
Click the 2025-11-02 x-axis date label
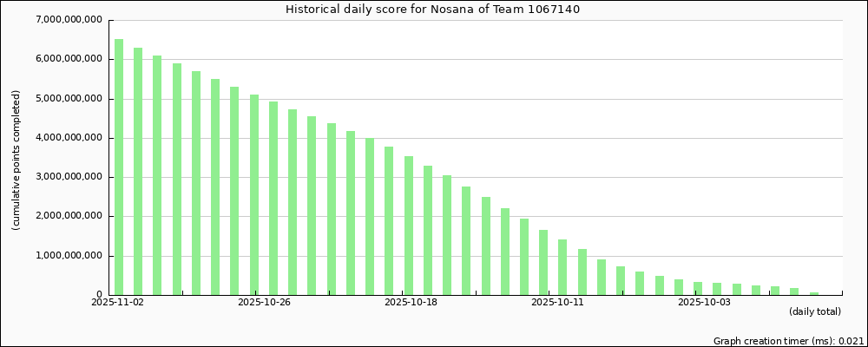pyautogui.click(x=118, y=303)
